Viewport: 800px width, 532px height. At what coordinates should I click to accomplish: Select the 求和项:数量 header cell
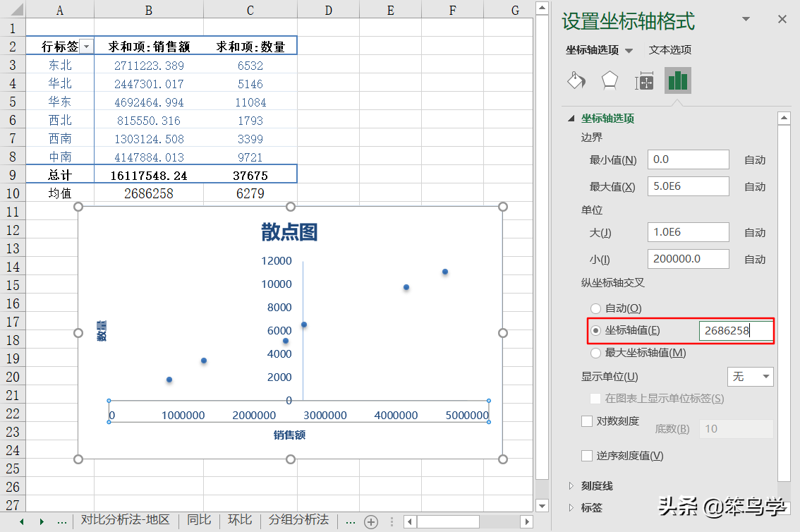coord(250,47)
